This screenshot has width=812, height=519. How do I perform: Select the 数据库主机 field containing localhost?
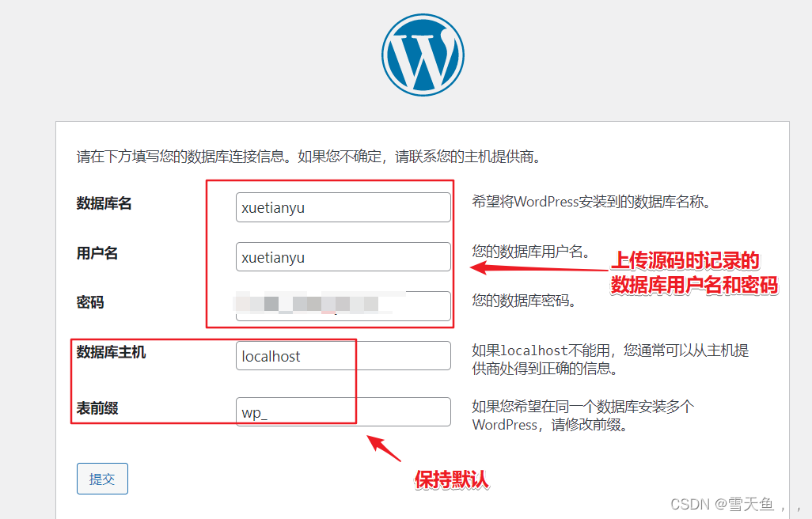343,356
